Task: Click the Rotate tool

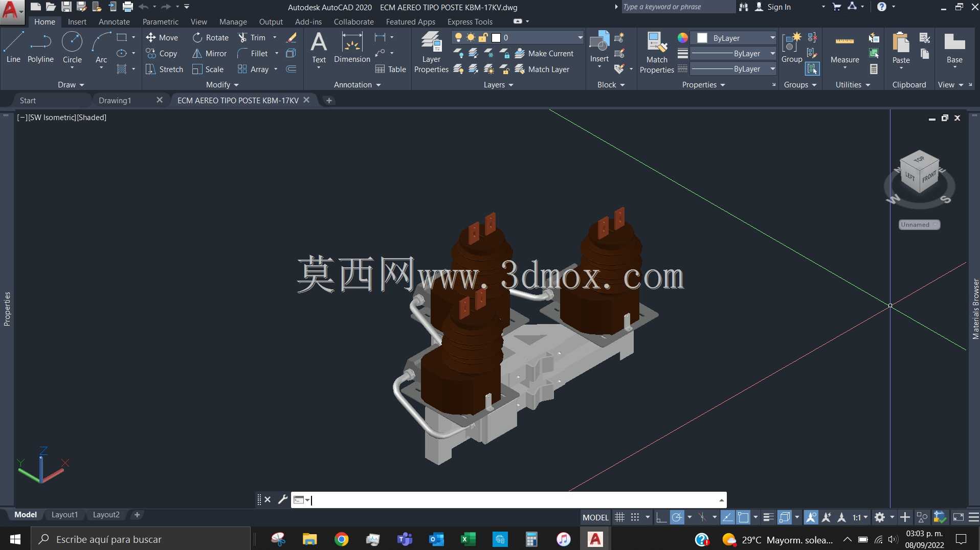Action: click(x=211, y=37)
